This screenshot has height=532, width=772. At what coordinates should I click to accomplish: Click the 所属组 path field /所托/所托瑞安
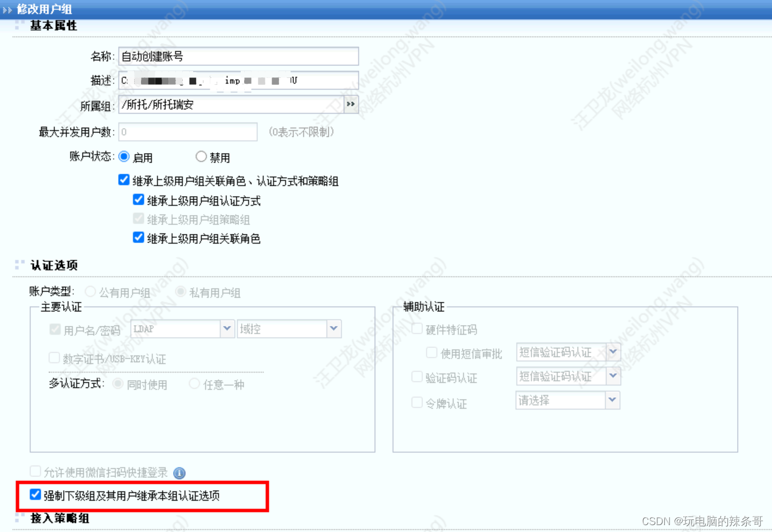coord(231,104)
